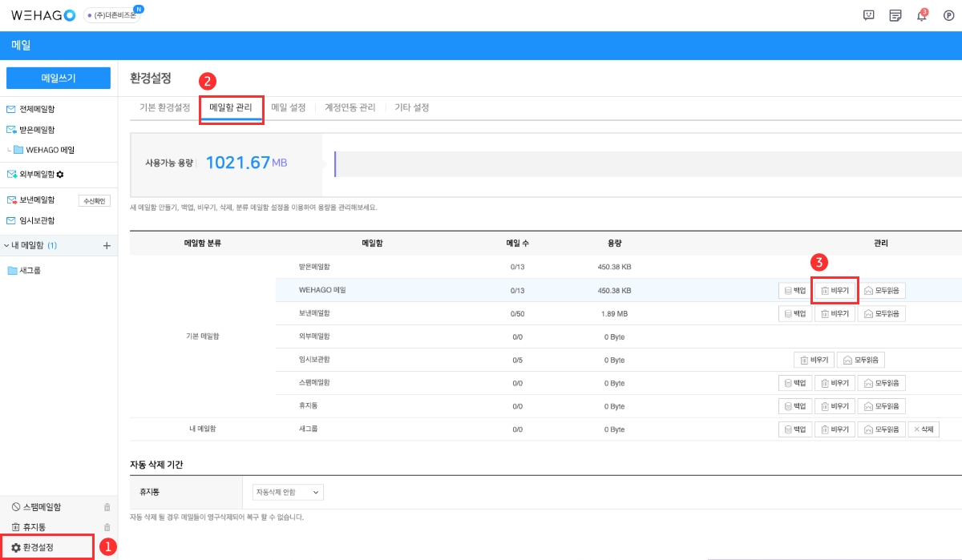Empty 휴지통 via sidebar trash icon
The image size is (962, 560).
coord(107,527)
